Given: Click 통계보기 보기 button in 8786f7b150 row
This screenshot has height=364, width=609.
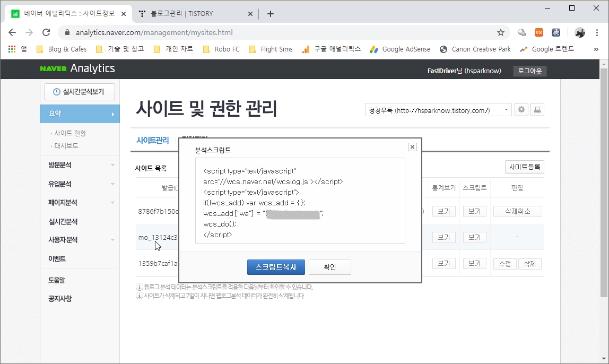Looking at the screenshot, I should (x=443, y=211).
